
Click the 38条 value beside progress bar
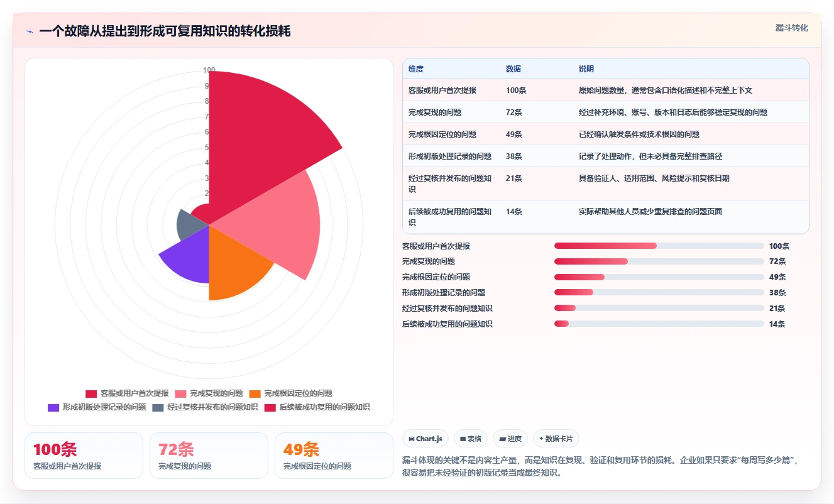777,293
